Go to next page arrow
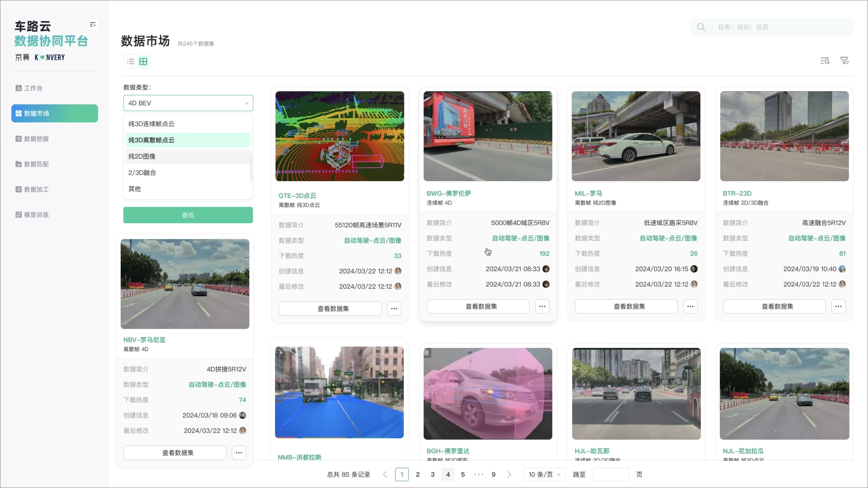The image size is (868, 488). pos(509,474)
